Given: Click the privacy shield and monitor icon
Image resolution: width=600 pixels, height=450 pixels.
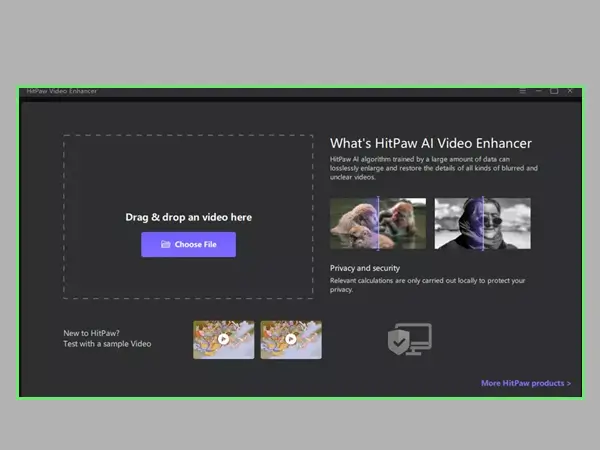Looking at the screenshot, I should pos(409,339).
